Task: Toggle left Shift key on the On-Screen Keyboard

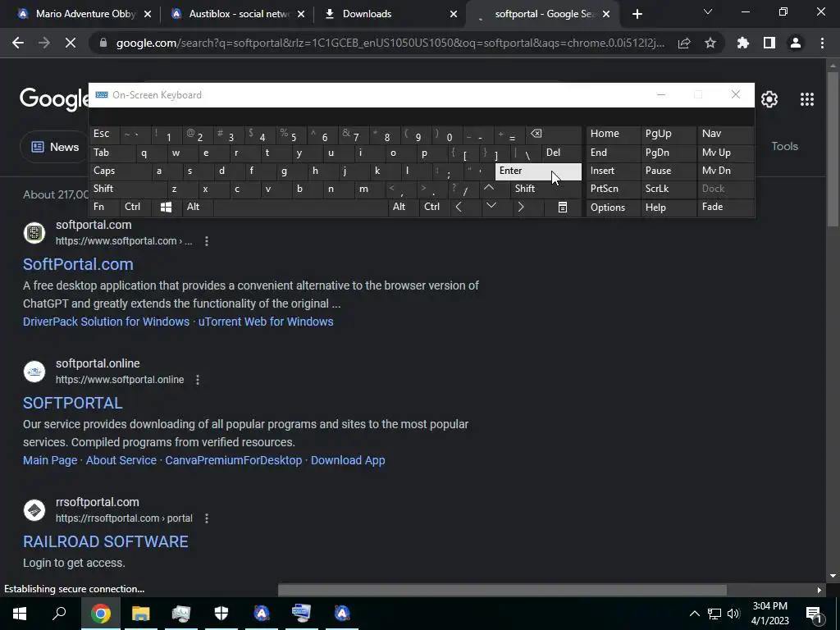Action: 128,189
